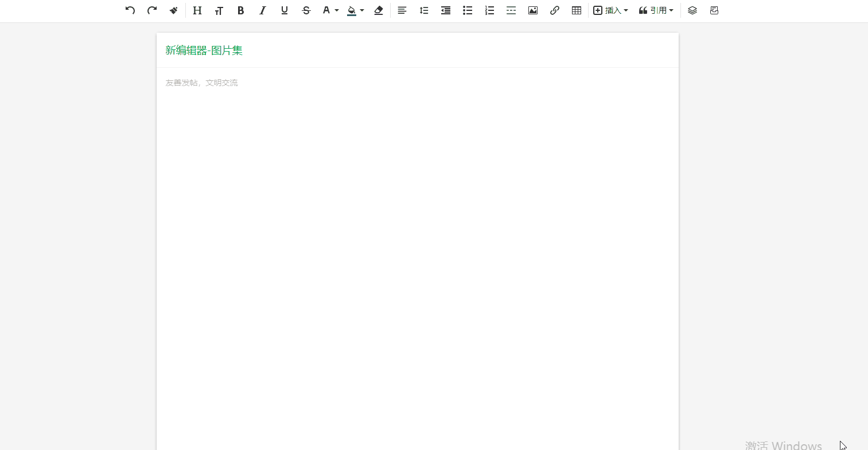Screen dimensions: 868x450
Task: Select the format painter brush
Action: [x=174, y=10]
